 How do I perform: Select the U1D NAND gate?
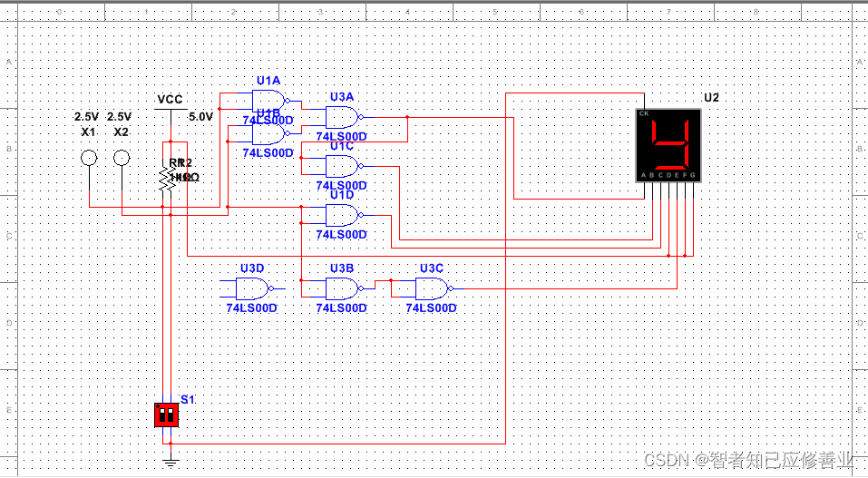[343, 215]
